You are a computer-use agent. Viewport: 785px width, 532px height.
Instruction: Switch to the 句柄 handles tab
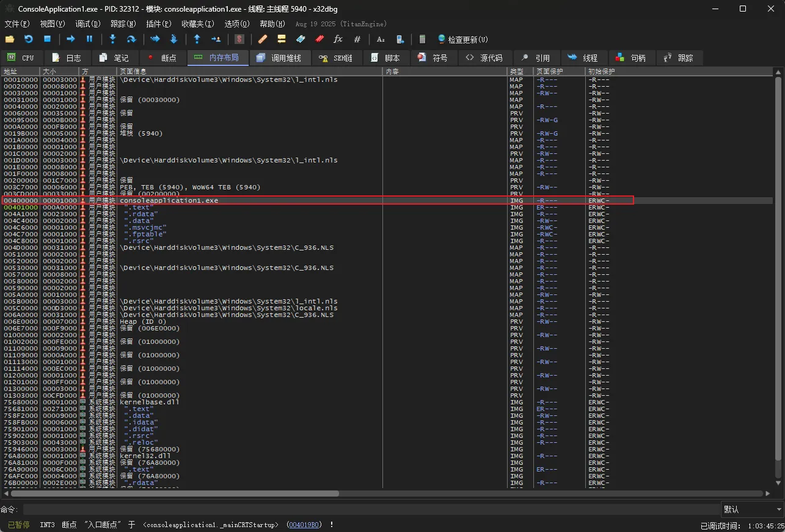coord(631,57)
